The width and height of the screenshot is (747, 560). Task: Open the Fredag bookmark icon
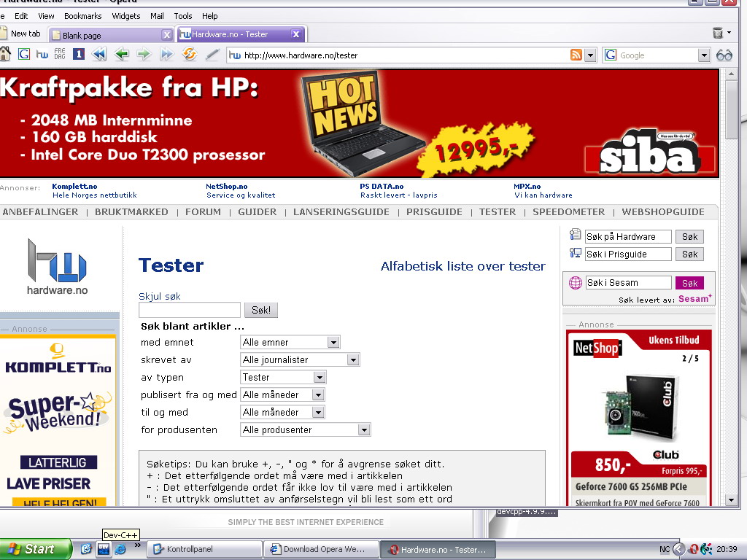click(60, 54)
